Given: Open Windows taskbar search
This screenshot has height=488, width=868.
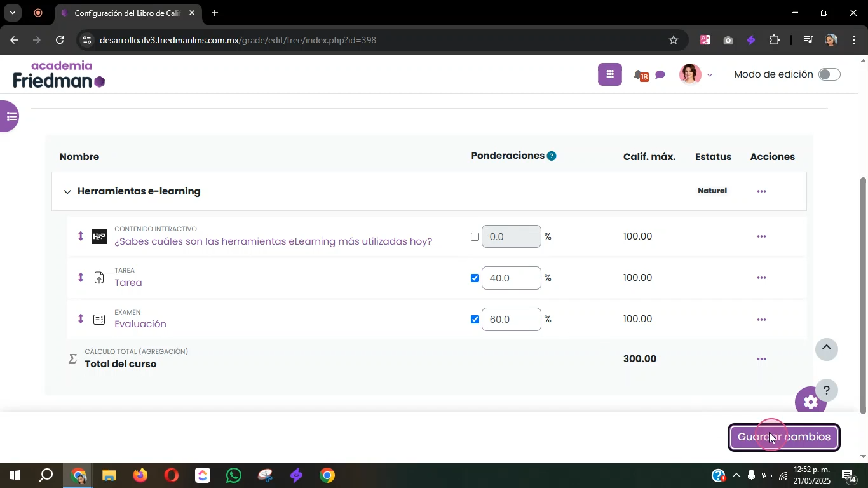Looking at the screenshot, I should tap(46, 475).
